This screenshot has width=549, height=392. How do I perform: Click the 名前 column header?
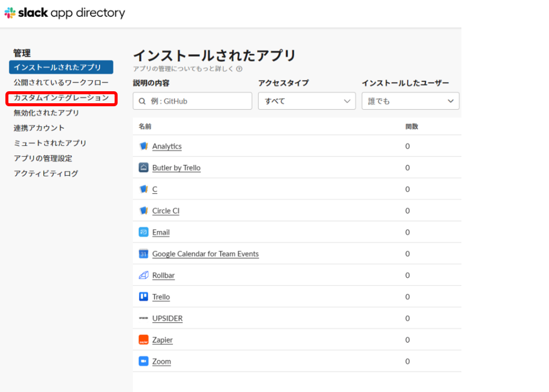145,127
